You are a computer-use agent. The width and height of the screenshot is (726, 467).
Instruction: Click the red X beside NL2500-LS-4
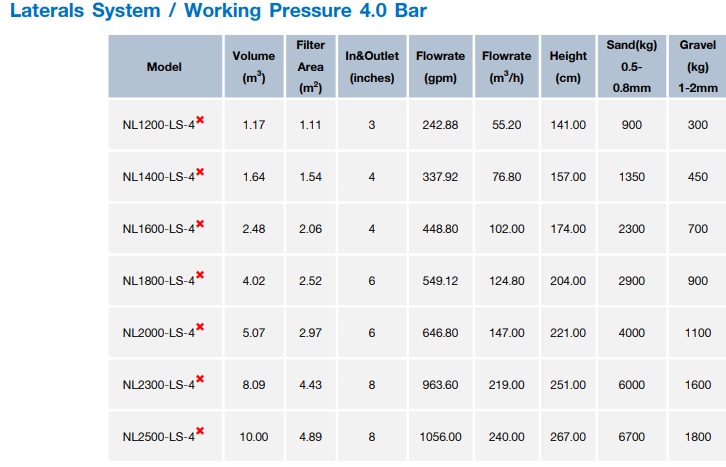coord(200,431)
